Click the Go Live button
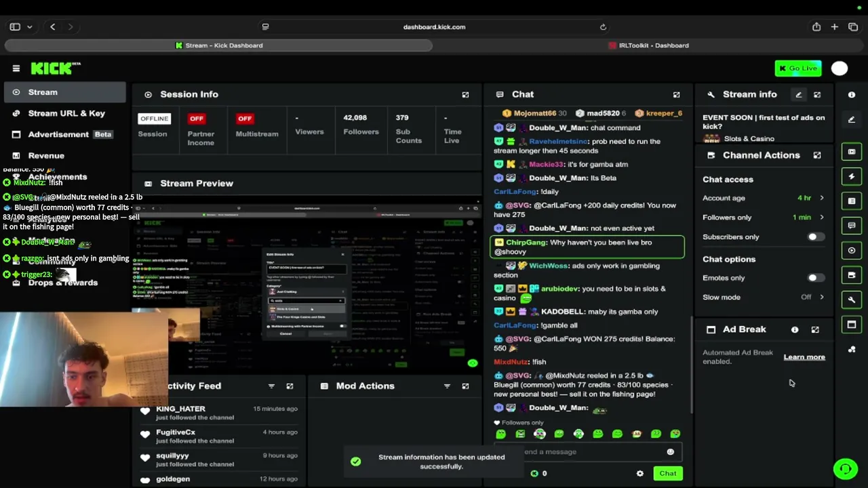 (x=798, y=68)
